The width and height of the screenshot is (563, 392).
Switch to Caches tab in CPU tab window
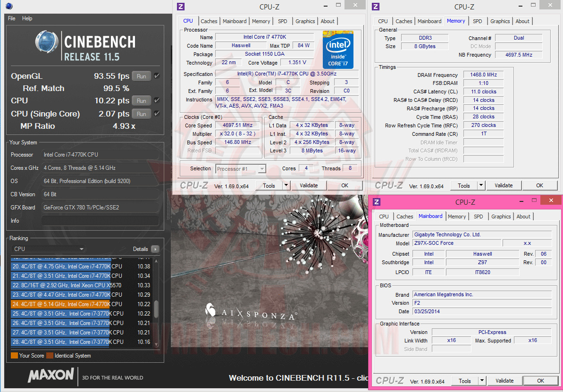tap(209, 21)
